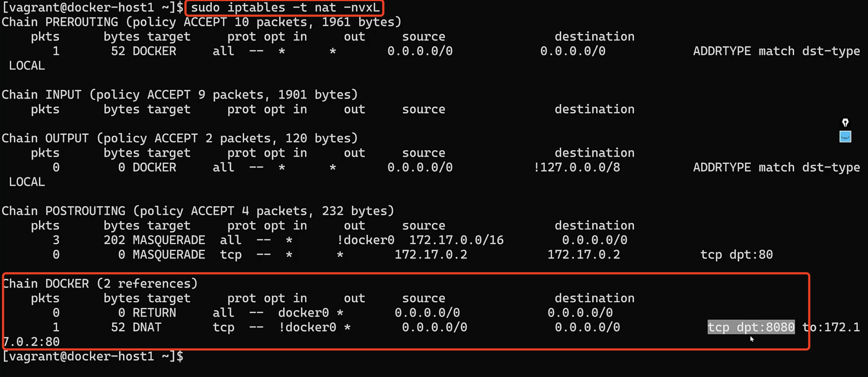Viewport: 868px width, 377px height.
Task: Click 'Chain DOCKER (2 references)' heading
Action: pyautogui.click(x=100, y=284)
